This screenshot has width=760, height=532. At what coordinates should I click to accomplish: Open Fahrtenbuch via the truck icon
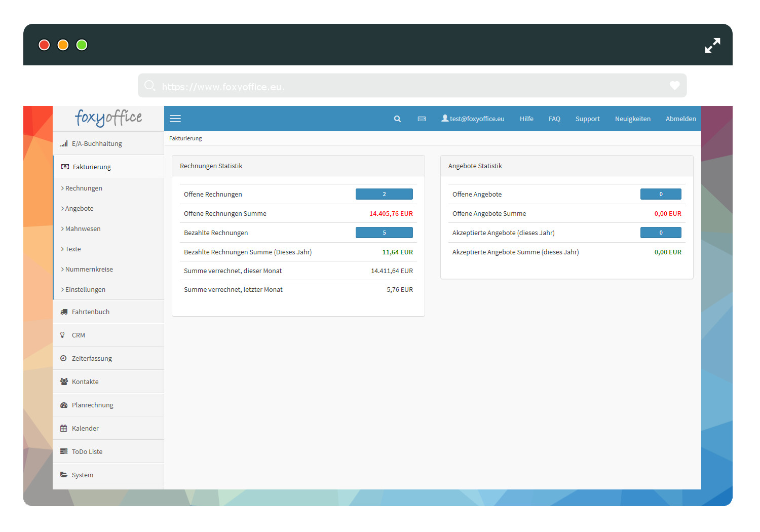pyautogui.click(x=64, y=312)
